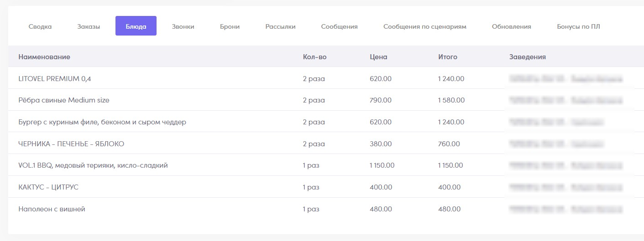Select the active Блюда tab
644x241 pixels.
136,26
